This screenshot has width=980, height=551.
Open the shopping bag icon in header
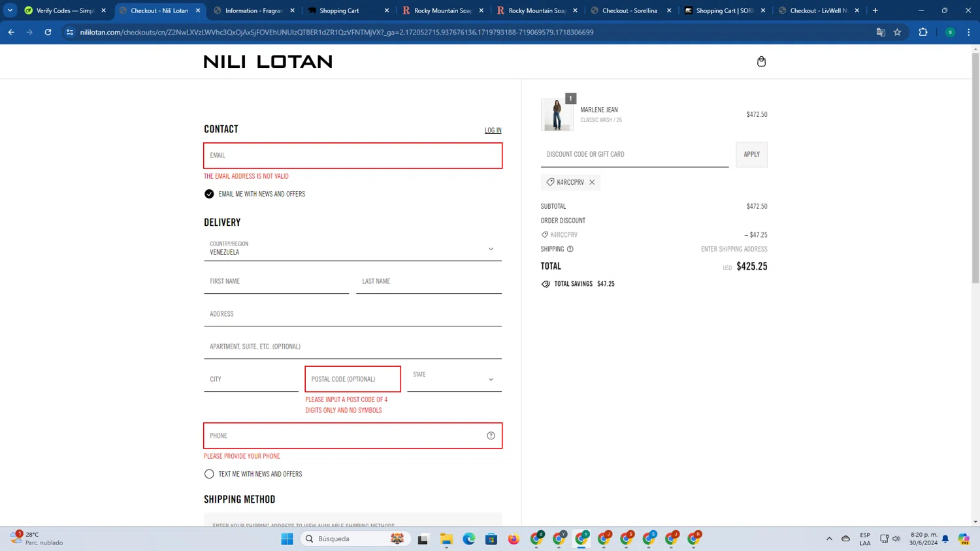[761, 61]
